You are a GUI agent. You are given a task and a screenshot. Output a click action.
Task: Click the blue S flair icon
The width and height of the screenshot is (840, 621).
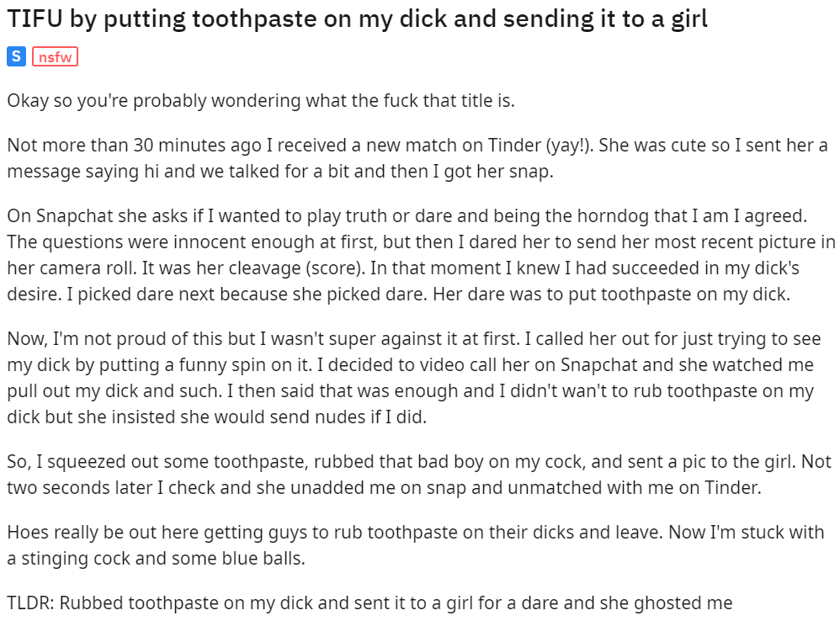click(16, 56)
